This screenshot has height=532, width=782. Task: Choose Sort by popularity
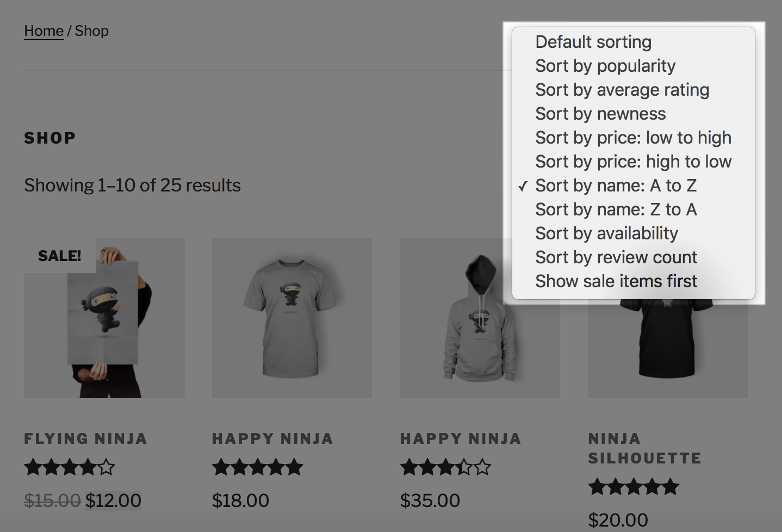(x=605, y=66)
